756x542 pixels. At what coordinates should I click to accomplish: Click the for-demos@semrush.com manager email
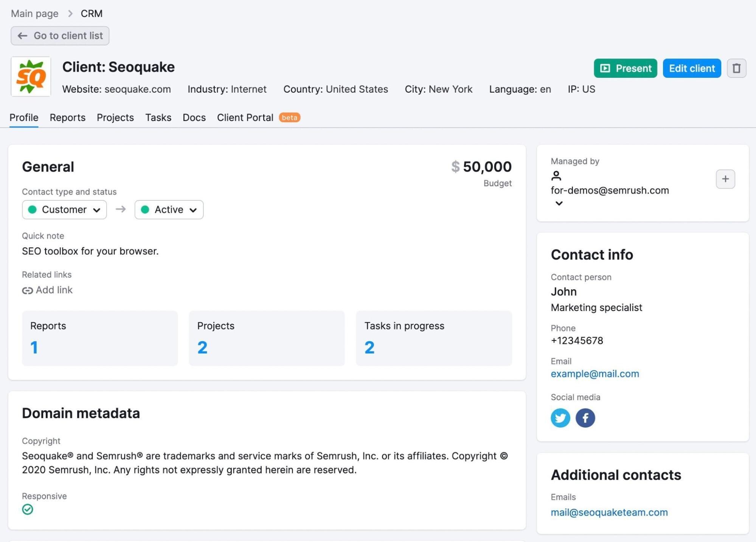click(610, 190)
